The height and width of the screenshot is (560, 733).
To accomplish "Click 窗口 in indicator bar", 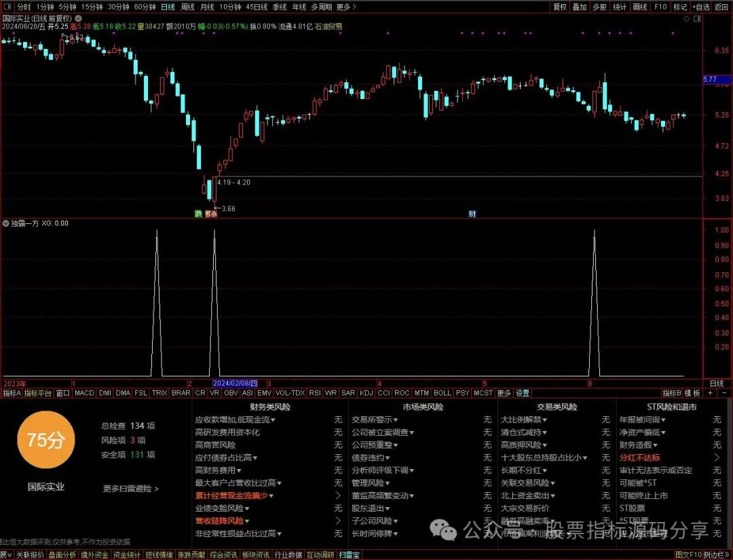I will pos(62,393).
